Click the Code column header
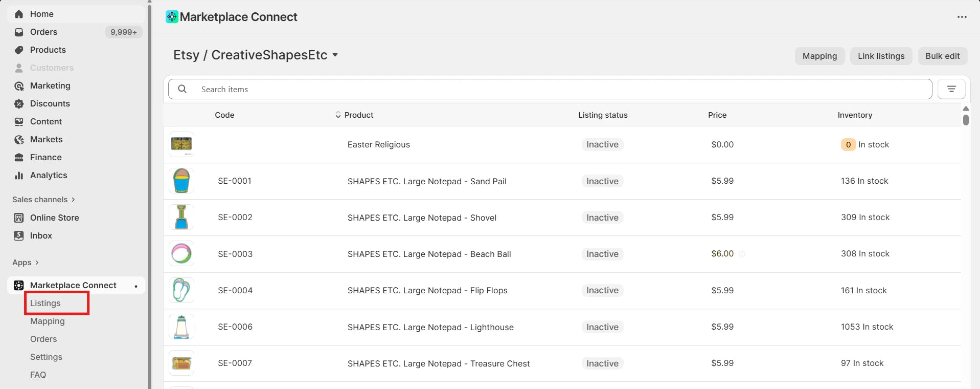 pyautogui.click(x=224, y=115)
